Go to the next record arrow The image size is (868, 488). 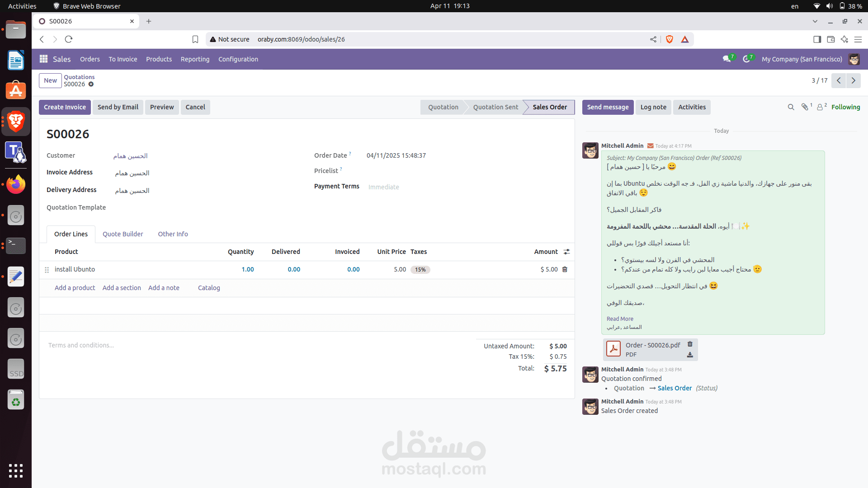(x=854, y=80)
